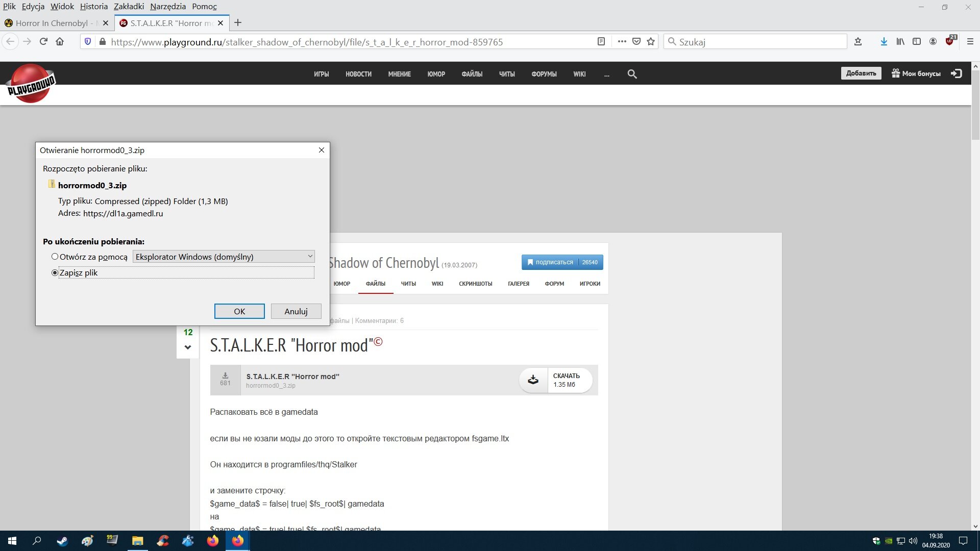
Task: Open the Firefox hamburger menu
Action: pos(970,42)
